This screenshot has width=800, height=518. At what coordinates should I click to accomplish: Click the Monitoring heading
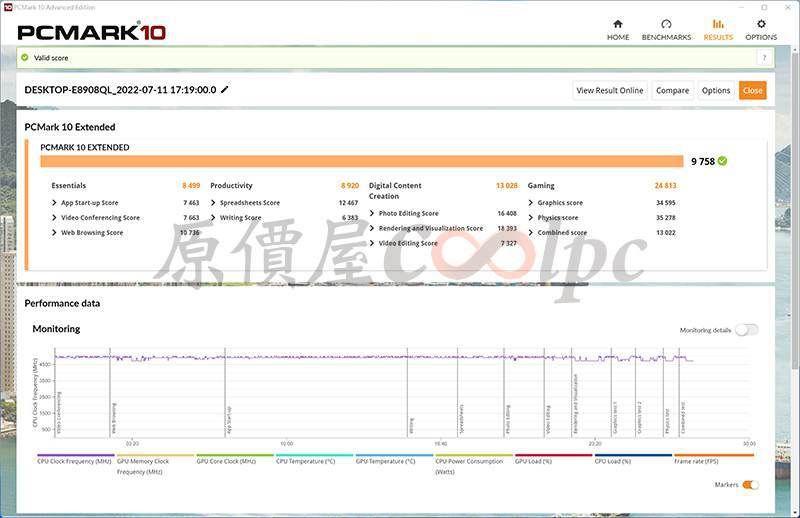[56, 329]
